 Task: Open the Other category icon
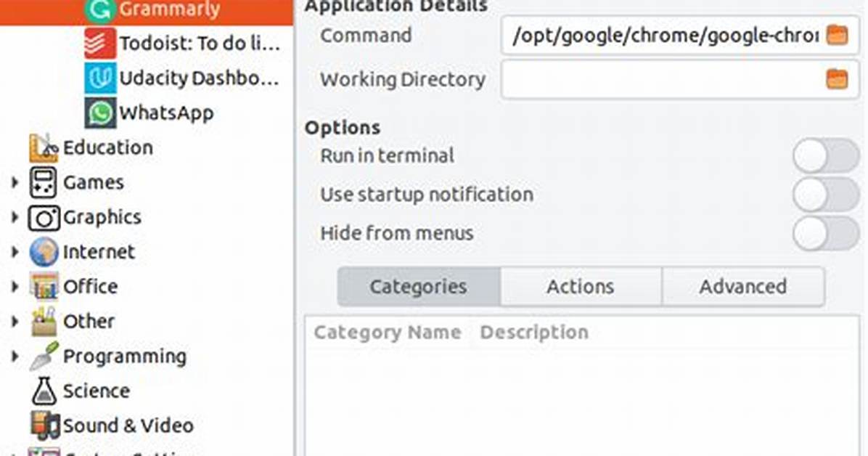click(44, 322)
